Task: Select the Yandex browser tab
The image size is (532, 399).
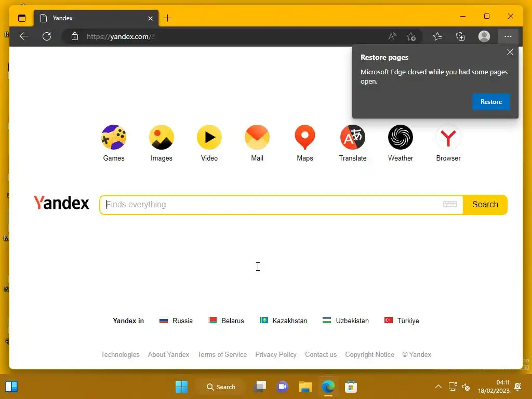Action: click(x=96, y=18)
